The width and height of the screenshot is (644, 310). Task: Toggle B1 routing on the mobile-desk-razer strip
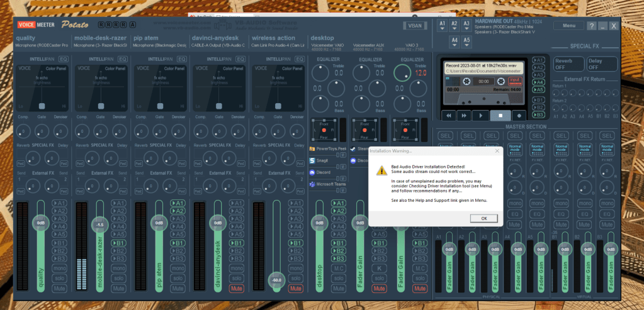119,243
